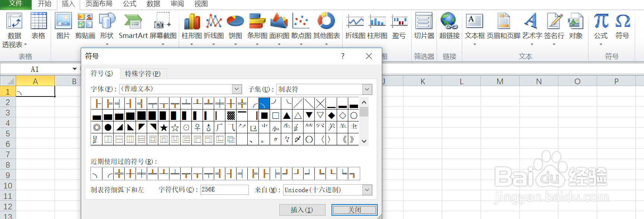Click the 关闭 close button

pos(354,210)
